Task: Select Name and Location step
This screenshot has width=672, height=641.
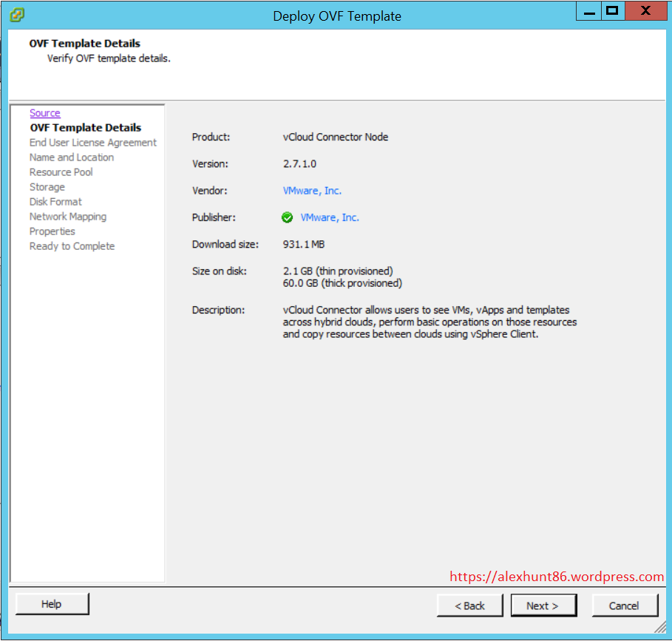Action: 72,157
